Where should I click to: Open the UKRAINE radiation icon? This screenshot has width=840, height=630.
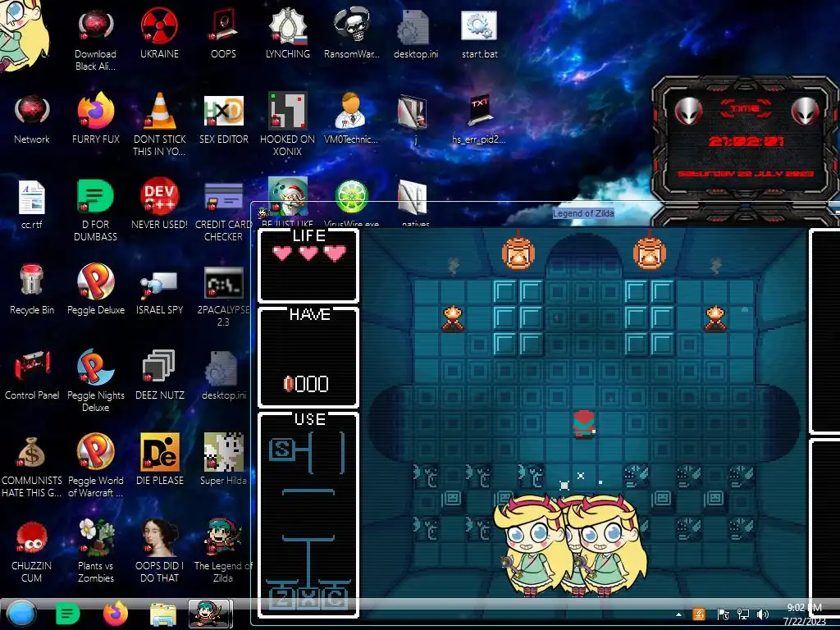159,34
